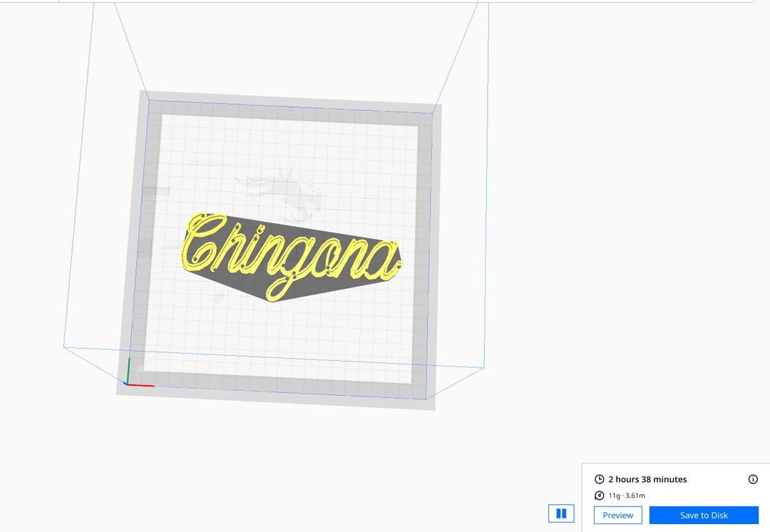Click Save to Disk
Screen dimensions: 770x532
[704, 515]
